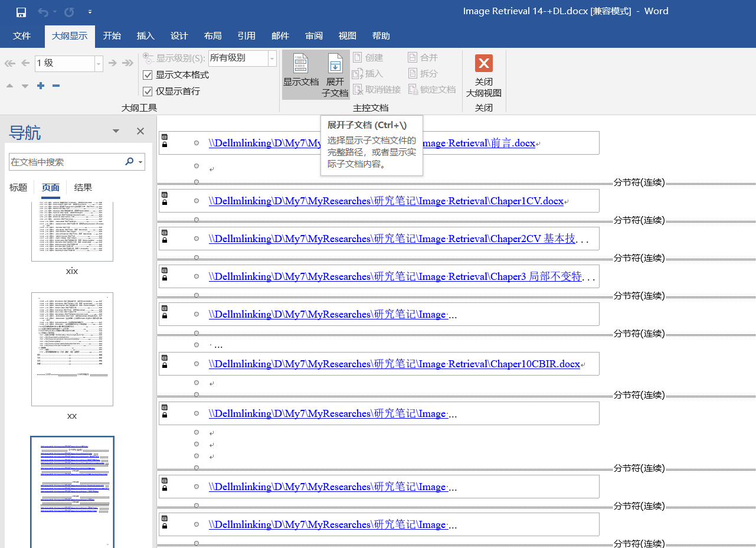Undo the last action
This screenshot has width=756, height=548.
pos(43,12)
